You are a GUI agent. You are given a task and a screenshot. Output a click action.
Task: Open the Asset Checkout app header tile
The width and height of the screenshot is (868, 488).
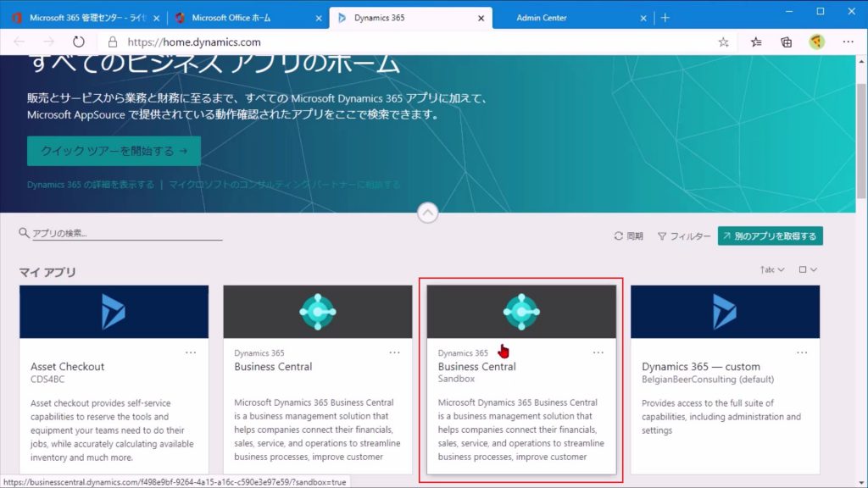tap(114, 312)
